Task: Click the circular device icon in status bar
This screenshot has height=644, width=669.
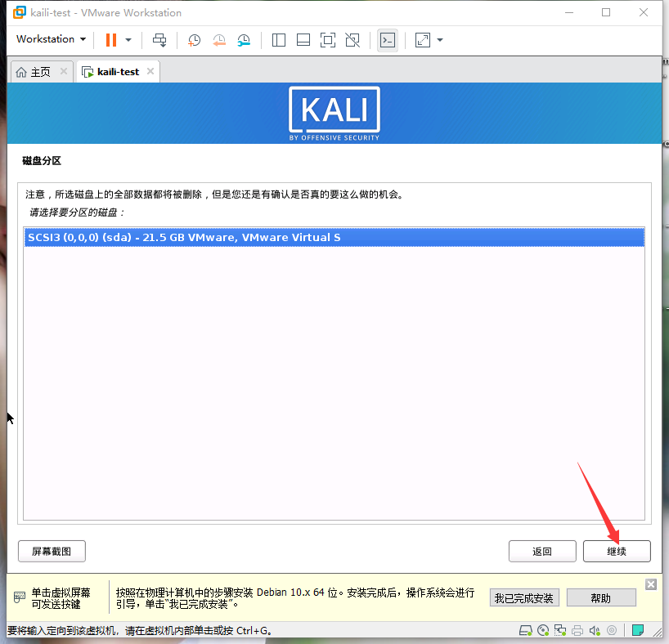Action: pos(612,630)
